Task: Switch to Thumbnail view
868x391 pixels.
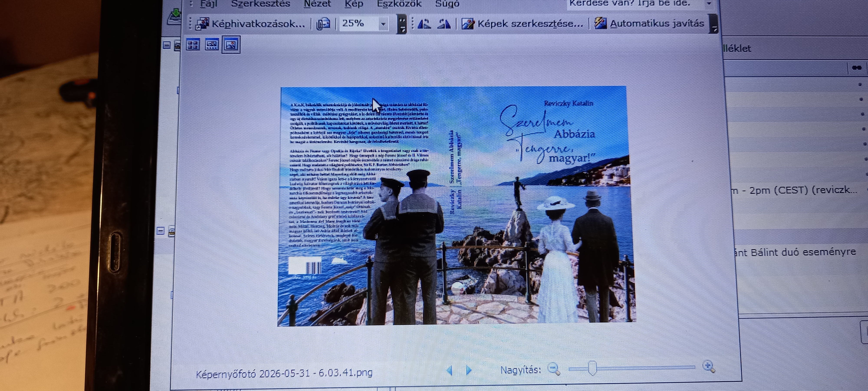Action: (x=193, y=45)
